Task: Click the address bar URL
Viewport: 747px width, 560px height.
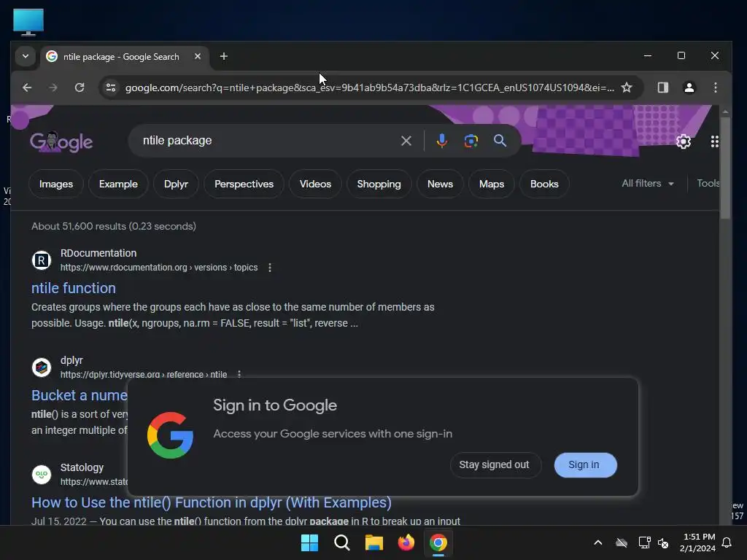Action: 369,87
